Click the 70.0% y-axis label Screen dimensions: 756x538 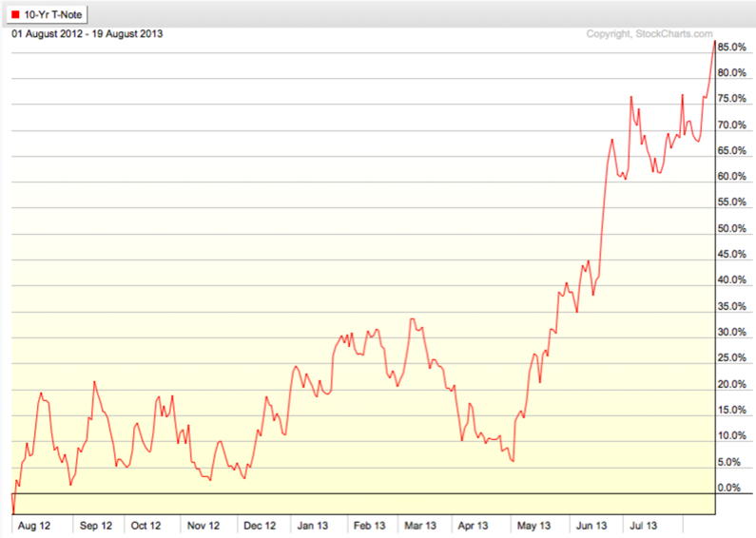[730, 125]
